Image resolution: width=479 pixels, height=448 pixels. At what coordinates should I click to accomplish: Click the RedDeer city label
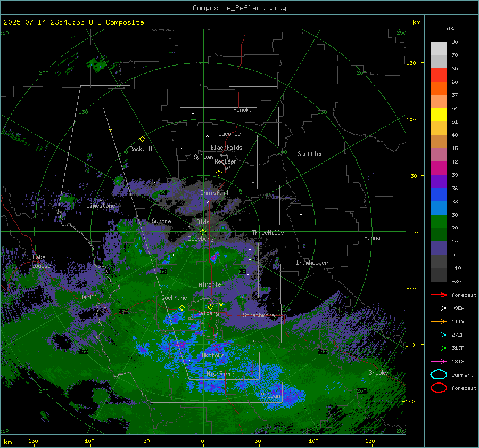pos(226,161)
